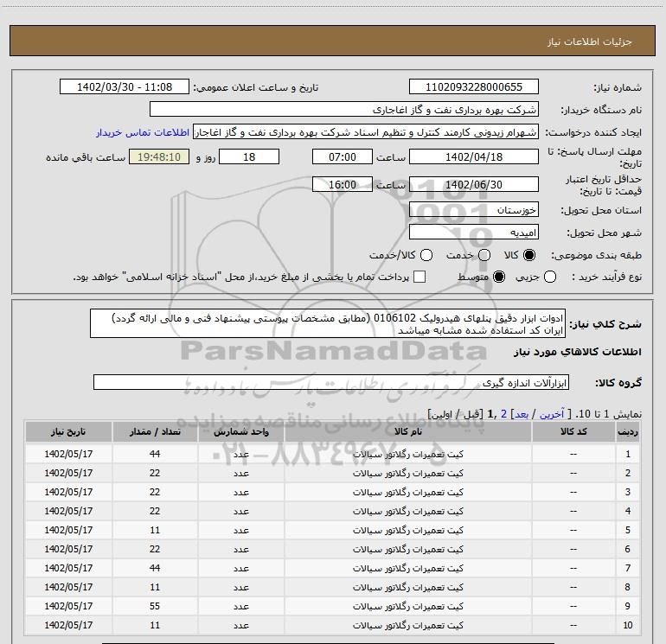Select item name in row 7
This screenshot has width=666, height=644.
point(407,569)
